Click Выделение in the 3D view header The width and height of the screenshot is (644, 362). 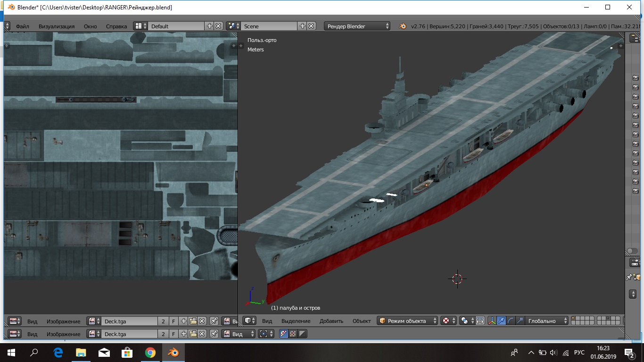coord(296,321)
